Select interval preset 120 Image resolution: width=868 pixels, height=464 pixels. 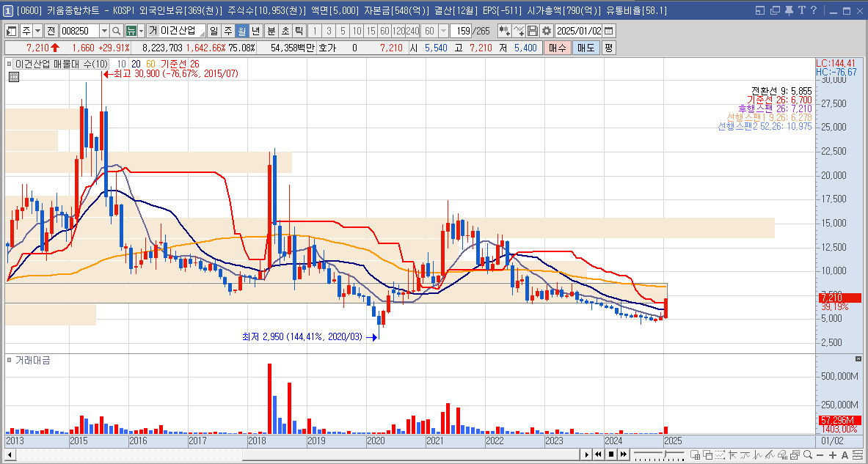pos(398,31)
